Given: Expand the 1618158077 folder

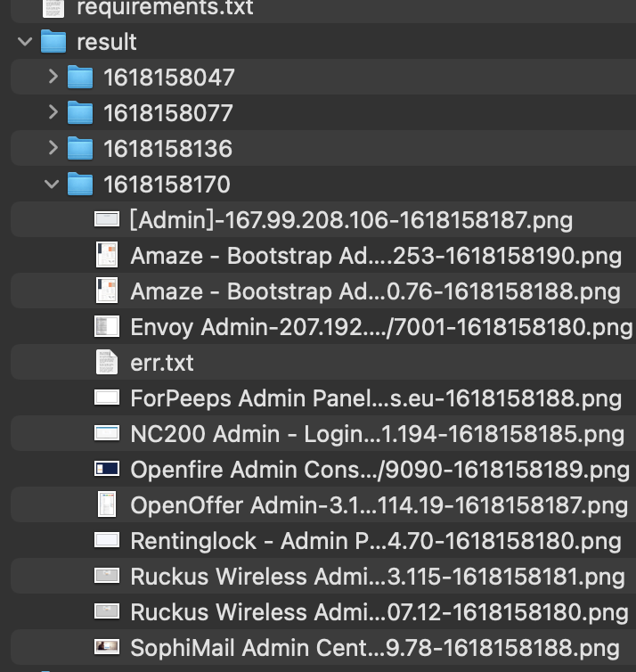Looking at the screenshot, I should click(53, 113).
